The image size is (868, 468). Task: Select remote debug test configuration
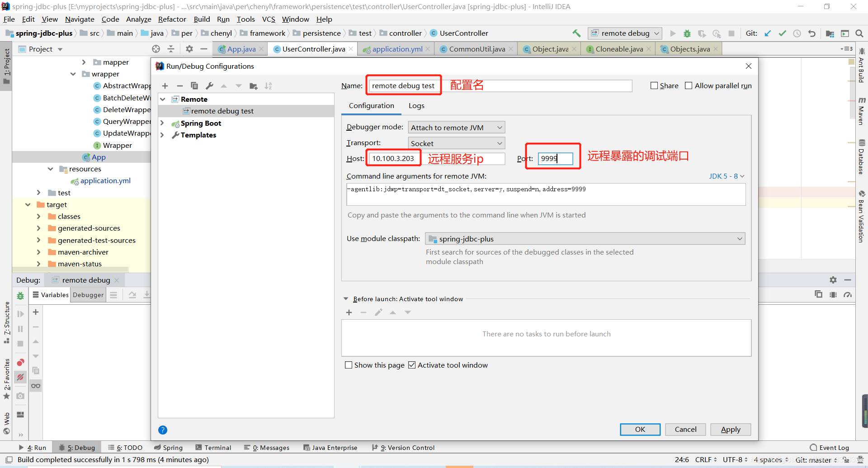[x=246, y=111]
